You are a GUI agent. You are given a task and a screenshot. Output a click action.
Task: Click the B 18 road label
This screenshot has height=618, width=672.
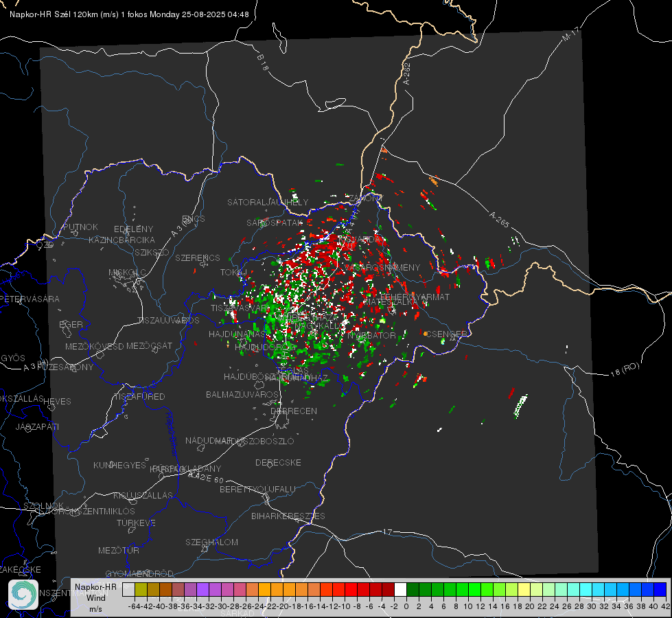coord(263,62)
